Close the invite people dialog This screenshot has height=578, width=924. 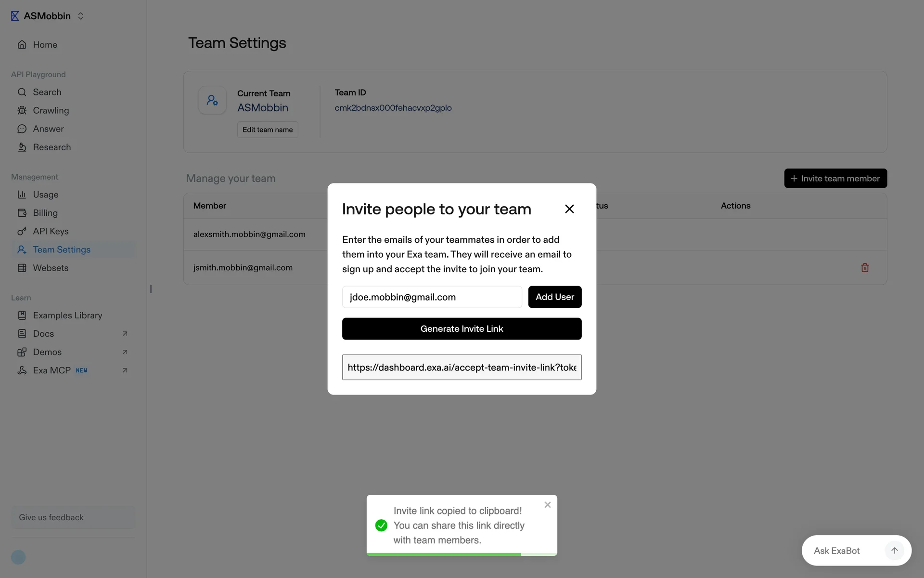(x=569, y=209)
